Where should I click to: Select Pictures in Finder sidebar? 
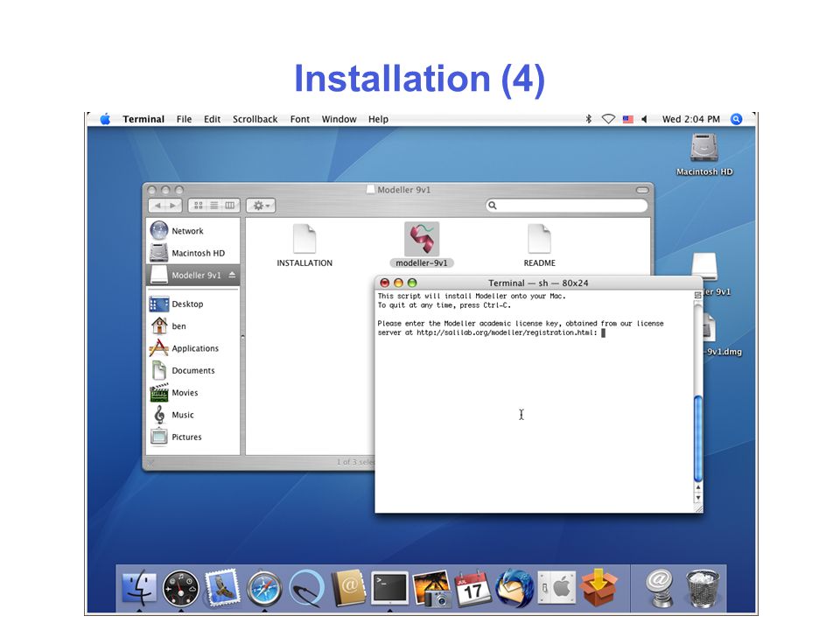pyautogui.click(x=192, y=437)
